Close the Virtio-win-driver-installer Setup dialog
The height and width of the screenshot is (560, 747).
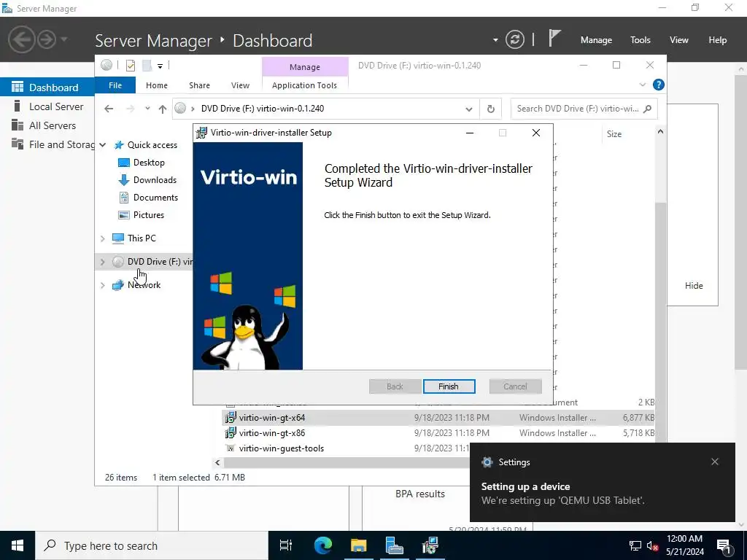tap(536, 133)
